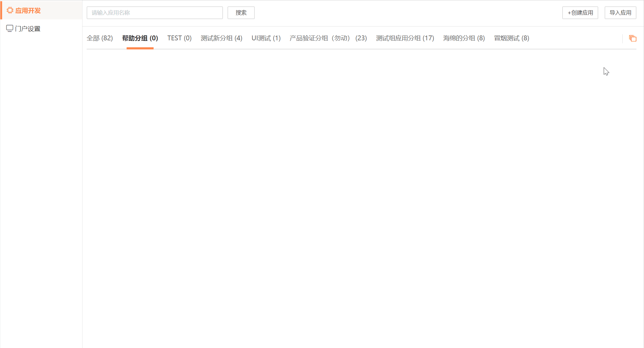This screenshot has height=348, width=644.
Task: Select the 测试组应用分组 (17) tab
Action: (405, 38)
